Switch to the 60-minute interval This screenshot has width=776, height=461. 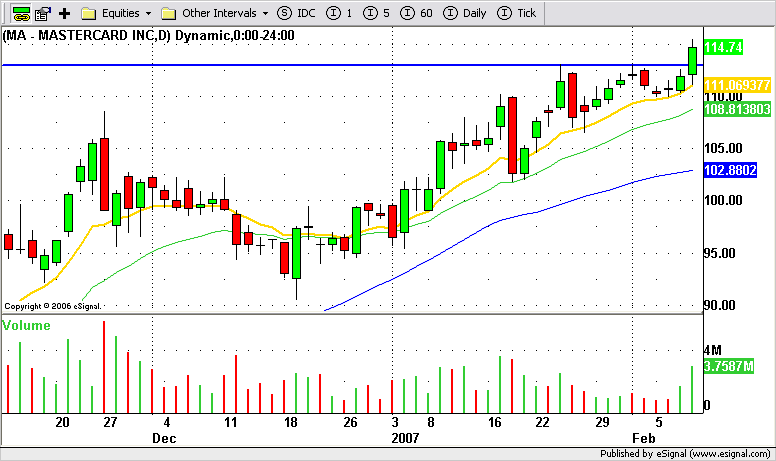pyautogui.click(x=416, y=13)
